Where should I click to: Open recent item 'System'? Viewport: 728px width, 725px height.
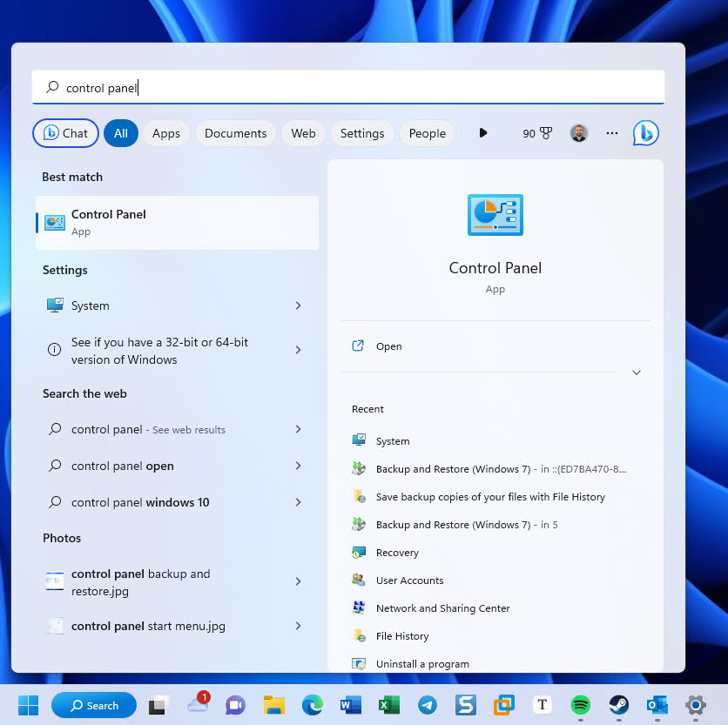coord(393,441)
